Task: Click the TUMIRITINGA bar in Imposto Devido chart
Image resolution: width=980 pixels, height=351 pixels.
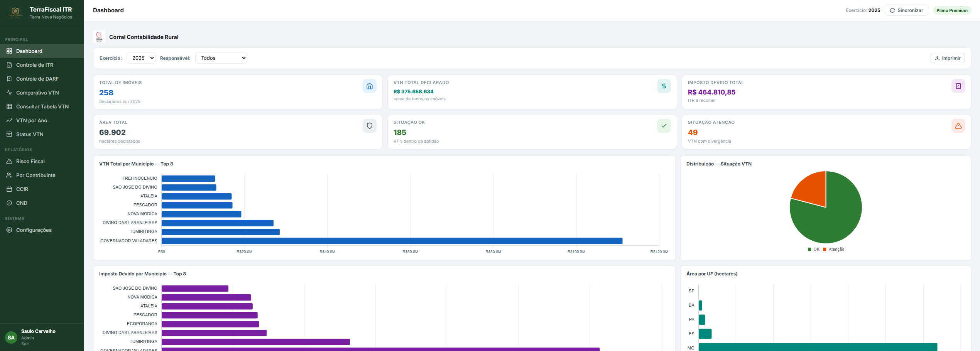Action: pyautogui.click(x=256, y=342)
